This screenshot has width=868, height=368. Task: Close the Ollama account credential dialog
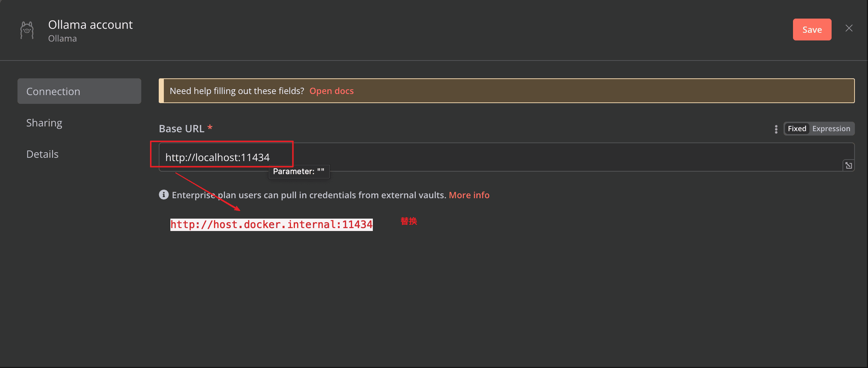849,28
